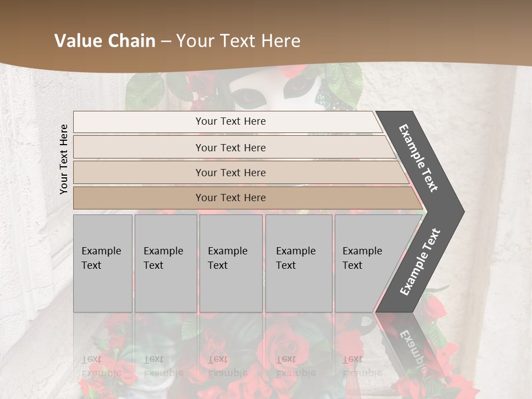Select the second gray 'Example Text' box
532x399 pixels.
[x=165, y=263]
